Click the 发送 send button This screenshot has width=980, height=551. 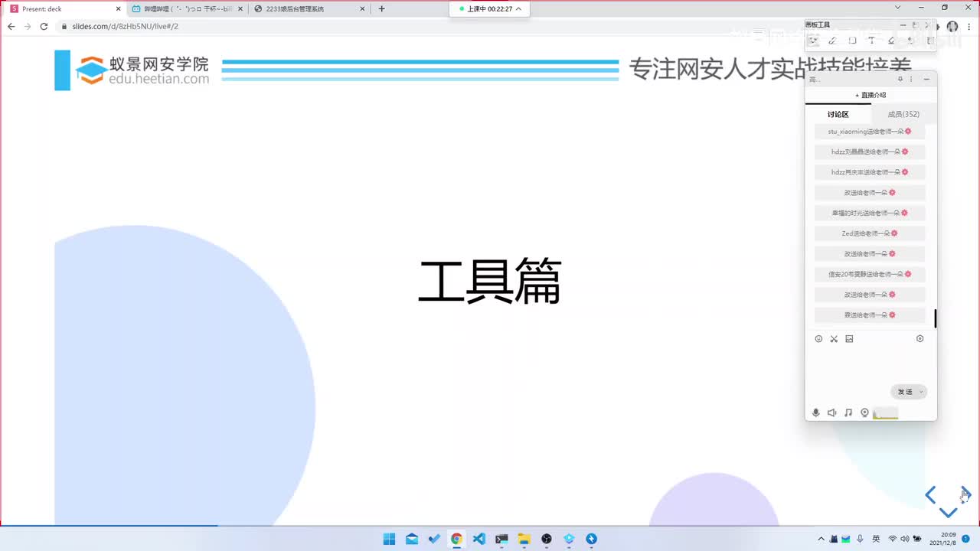[905, 392]
